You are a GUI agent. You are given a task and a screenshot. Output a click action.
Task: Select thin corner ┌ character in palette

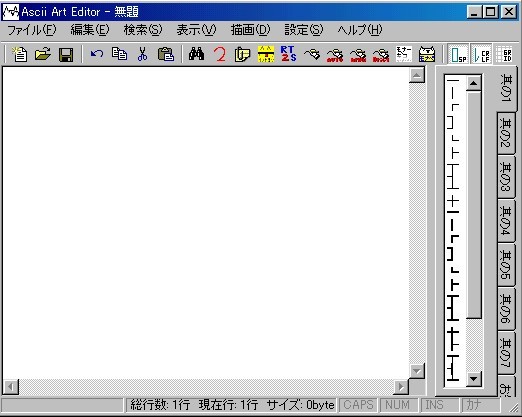[x=455, y=107]
